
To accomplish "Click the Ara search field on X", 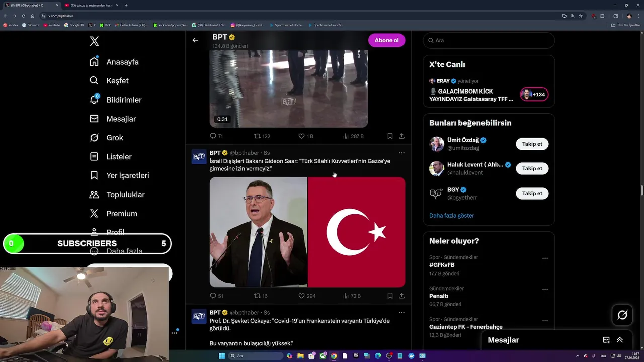I will [x=489, y=40].
